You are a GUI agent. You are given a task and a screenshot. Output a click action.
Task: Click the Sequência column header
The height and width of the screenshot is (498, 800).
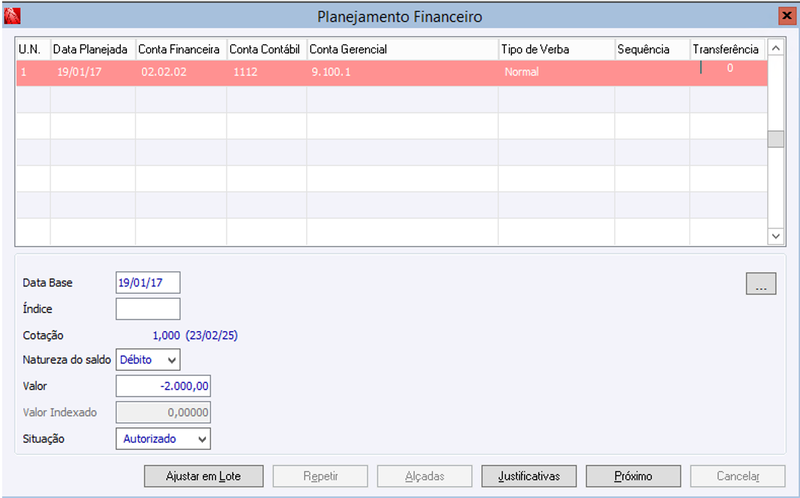coord(652,49)
